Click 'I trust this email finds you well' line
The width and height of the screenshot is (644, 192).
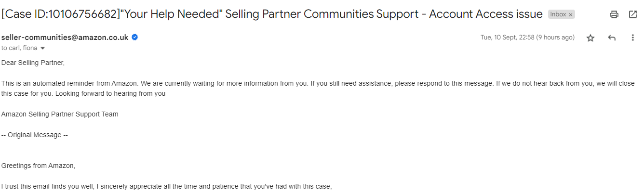tap(167, 187)
